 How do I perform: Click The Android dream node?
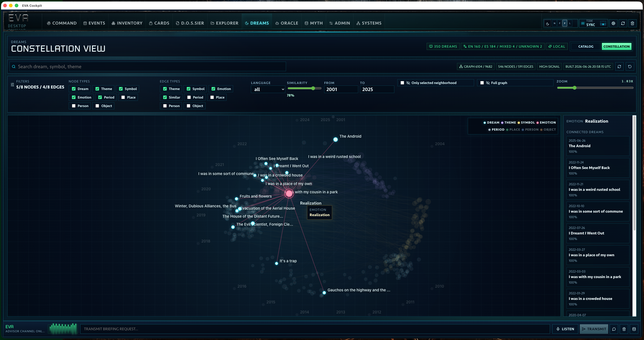click(x=335, y=139)
